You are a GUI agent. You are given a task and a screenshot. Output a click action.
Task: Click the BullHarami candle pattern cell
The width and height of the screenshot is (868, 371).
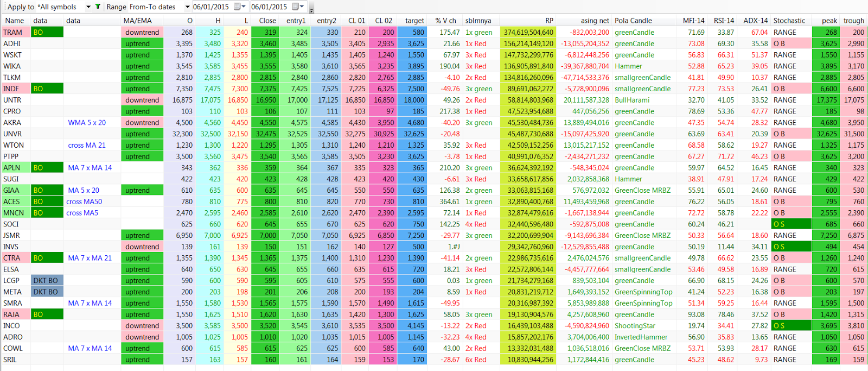pyautogui.click(x=632, y=100)
